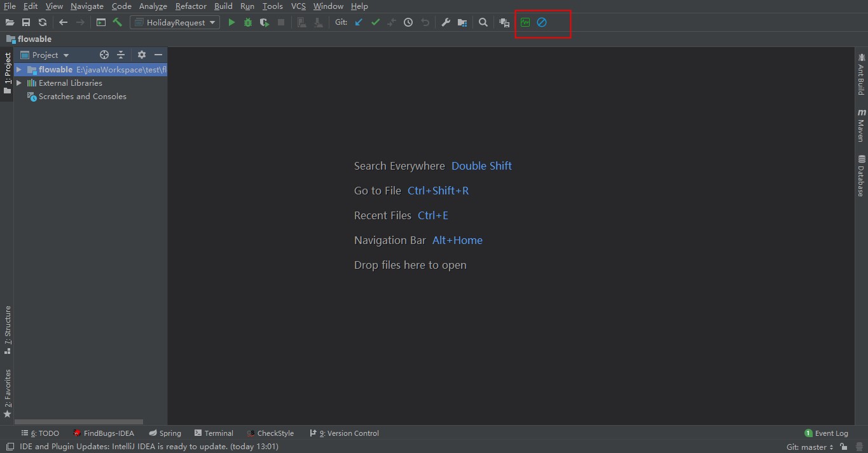Commit changes with the green checkmark icon
The image size is (868, 453).
375,22
